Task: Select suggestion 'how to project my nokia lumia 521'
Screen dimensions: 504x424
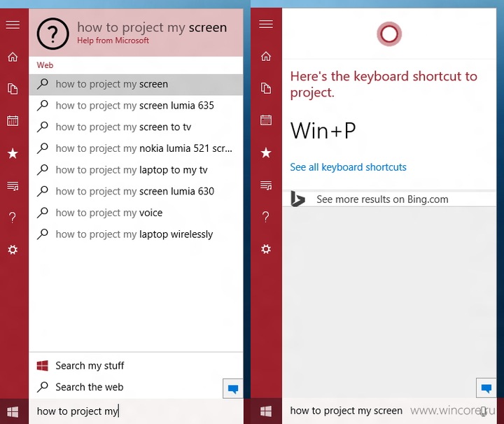Action: tap(136, 149)
